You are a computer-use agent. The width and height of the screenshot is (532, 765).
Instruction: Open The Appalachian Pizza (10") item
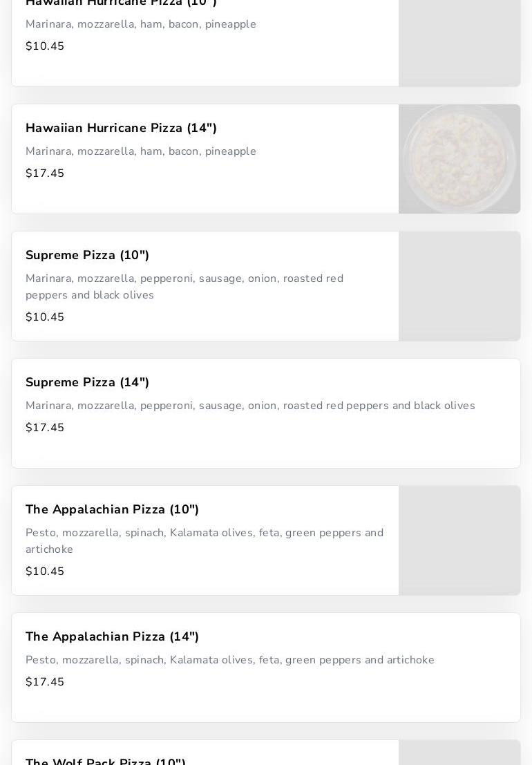click(112, 510)
